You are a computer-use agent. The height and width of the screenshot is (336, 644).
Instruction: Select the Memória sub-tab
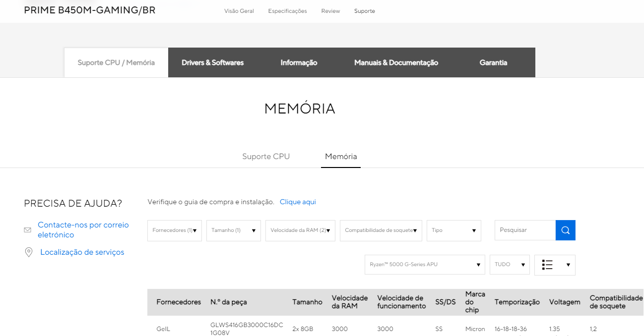[341, 156]
